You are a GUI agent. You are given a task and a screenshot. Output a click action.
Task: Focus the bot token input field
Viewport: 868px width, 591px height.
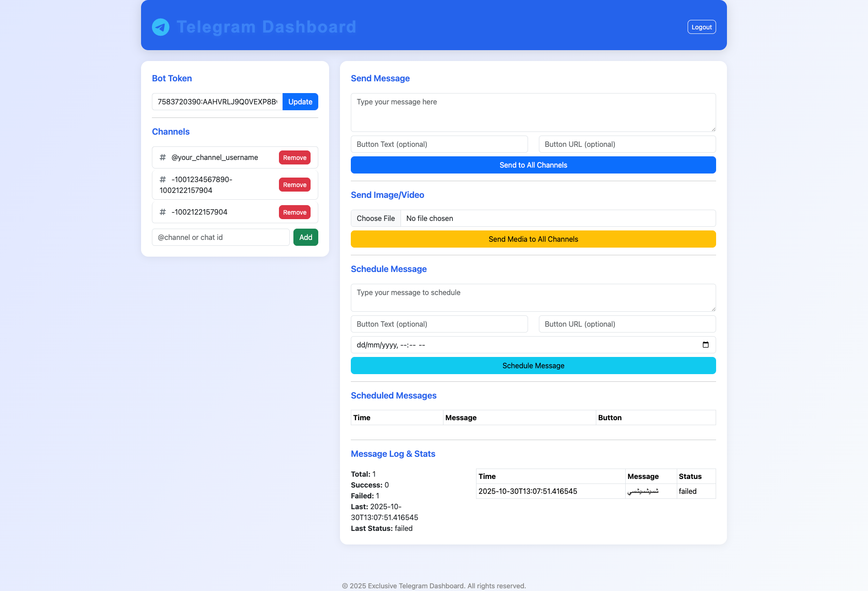[x=217, y=102]
